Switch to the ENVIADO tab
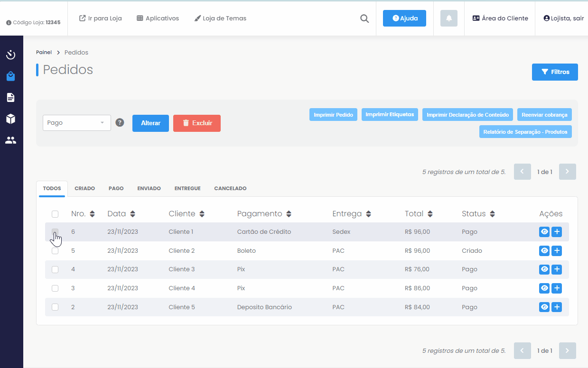Screen dimensions: 588x368 [x=149, y=188]
